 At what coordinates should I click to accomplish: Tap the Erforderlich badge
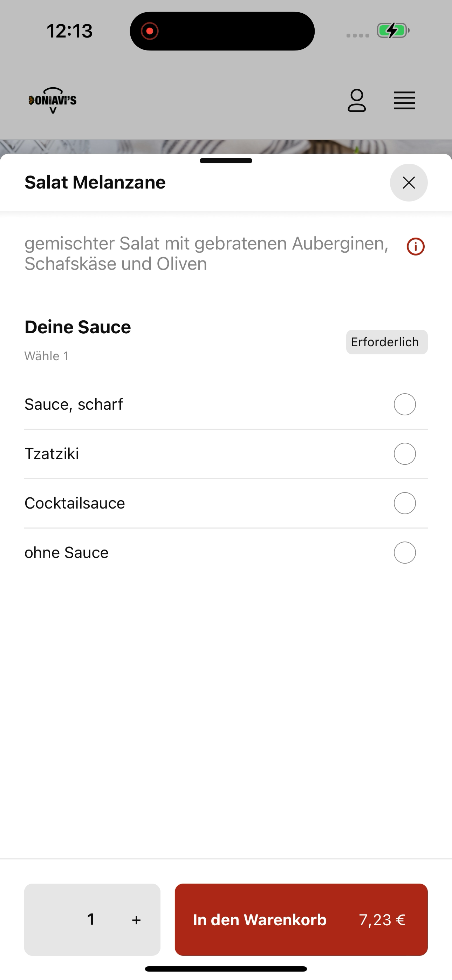(386, 342)
